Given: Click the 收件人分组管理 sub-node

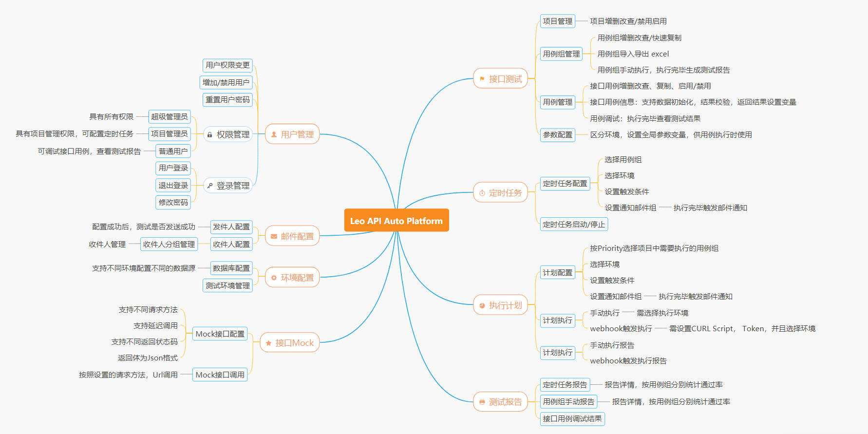Looking at the screenshot, I should coord(169,244).
